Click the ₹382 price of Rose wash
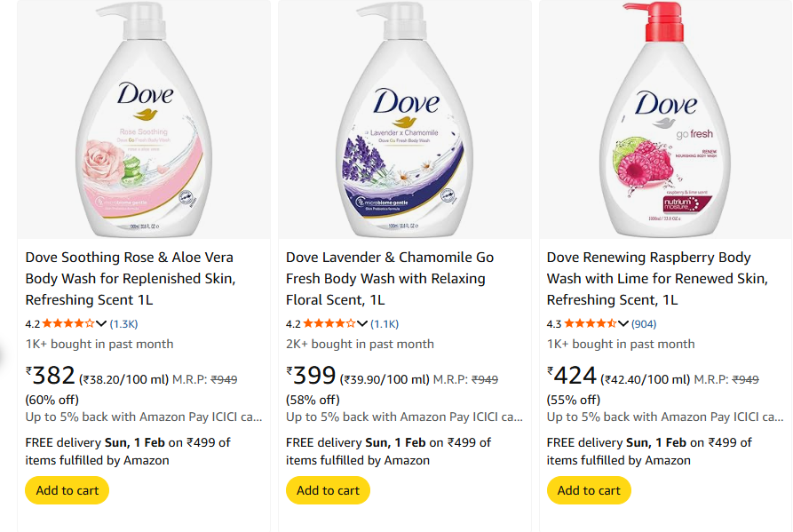Screen dimensions: 793x532 click(50, 377)
